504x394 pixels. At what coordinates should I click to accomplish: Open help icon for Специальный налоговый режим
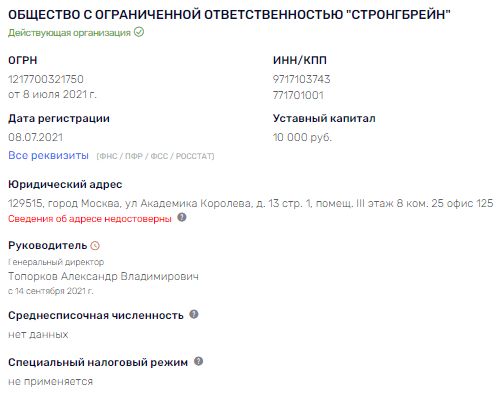198,361
